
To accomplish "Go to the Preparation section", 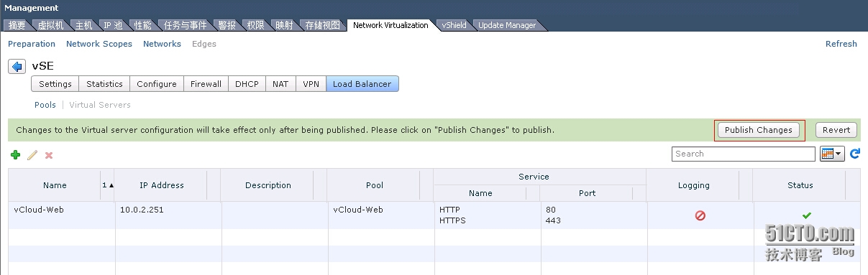I will point(32,44).
